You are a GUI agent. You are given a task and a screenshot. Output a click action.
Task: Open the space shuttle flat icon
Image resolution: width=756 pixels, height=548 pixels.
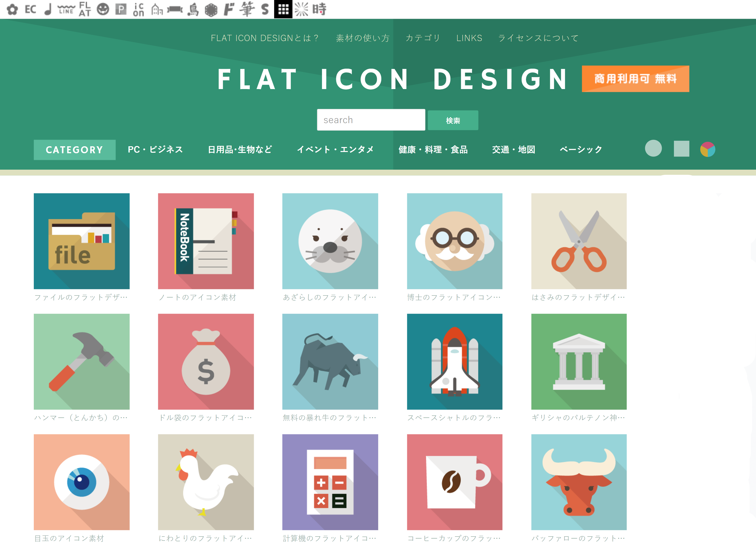(x=454, y=361)
